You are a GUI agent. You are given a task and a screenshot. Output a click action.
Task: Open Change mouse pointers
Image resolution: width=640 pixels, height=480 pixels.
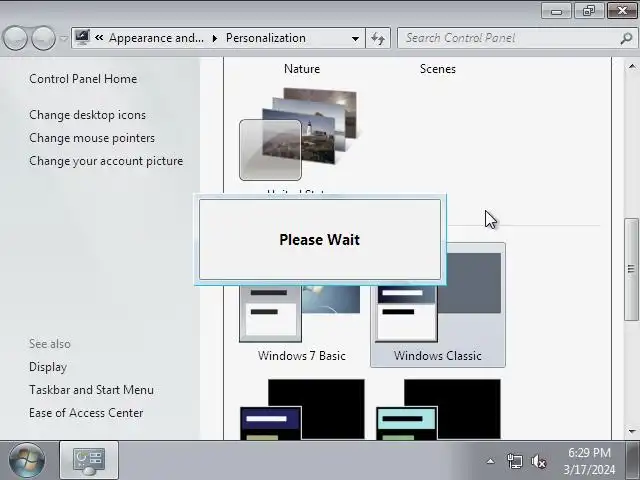click(92, 138)
